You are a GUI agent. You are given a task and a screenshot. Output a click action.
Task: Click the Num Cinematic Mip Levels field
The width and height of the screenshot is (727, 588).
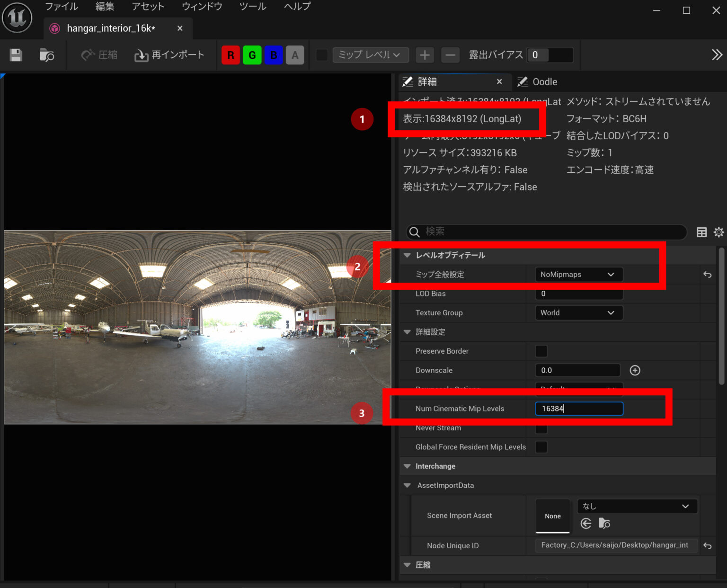click(578, 408)
